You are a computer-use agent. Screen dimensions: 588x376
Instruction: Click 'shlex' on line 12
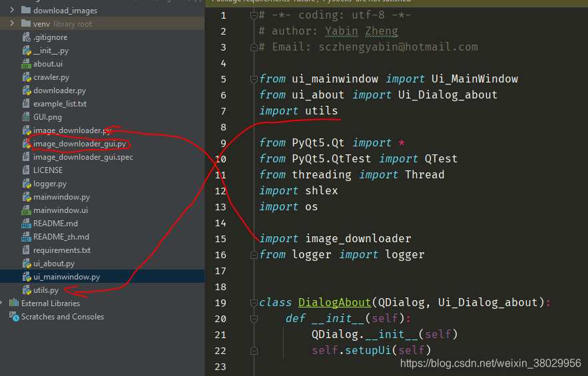(x=322, y=191)
